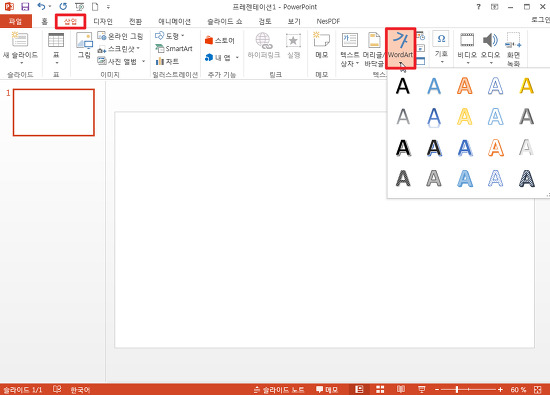This screenshot has height=395, width=550.
Task: Insert a SmartArt graphic
Action: 174,49
